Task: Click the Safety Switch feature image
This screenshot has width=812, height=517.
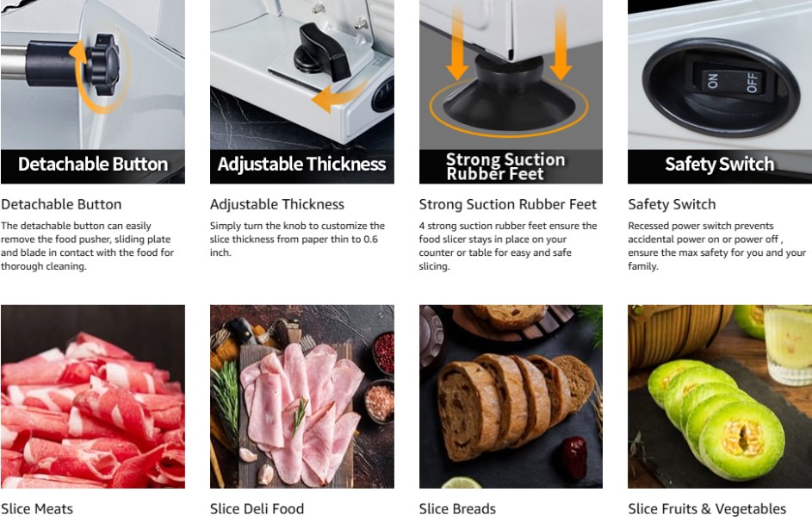Action: click(x=720, y=91)
